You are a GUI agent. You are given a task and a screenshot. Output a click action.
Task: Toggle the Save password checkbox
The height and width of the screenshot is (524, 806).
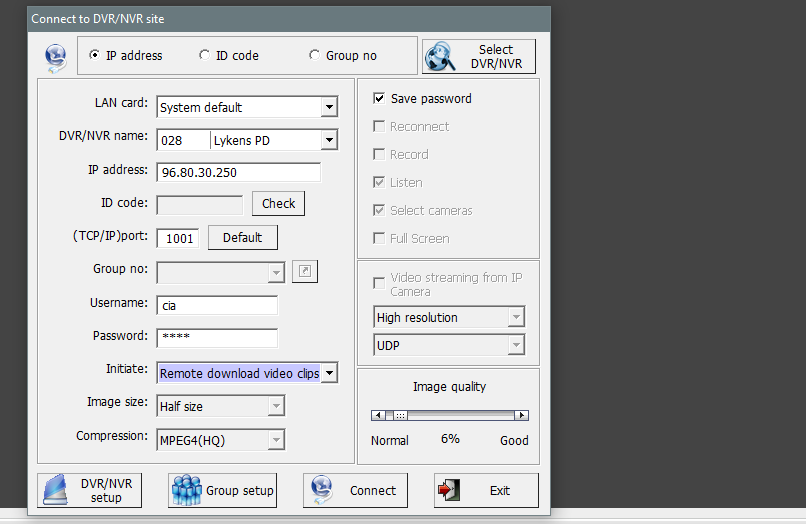(379, 98)
